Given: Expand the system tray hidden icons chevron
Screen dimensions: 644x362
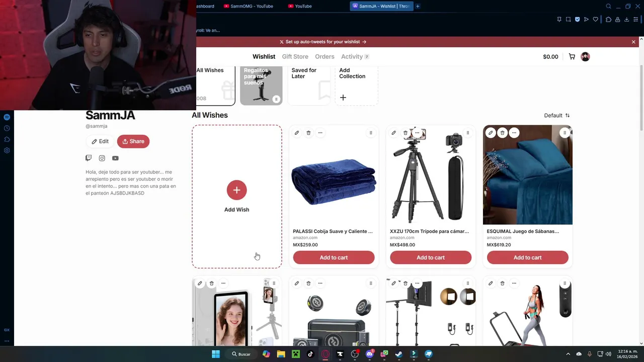Looking at the screenshot, I should pyautogui.click(x=568, y=354).
